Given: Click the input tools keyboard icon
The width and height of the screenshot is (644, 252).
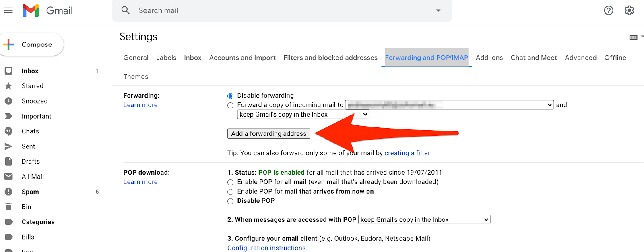Looking at the screenshot, I should point(633,37).
